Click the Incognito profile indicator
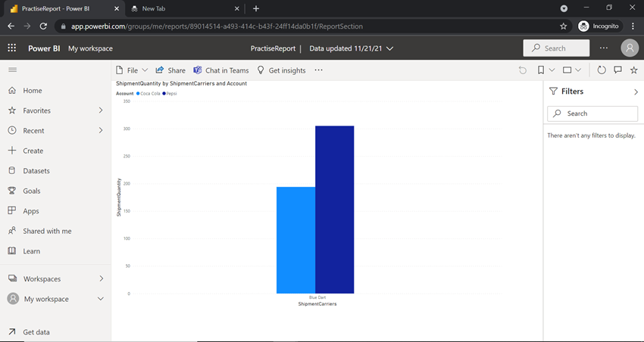The image size is (644, 342). 599,26
